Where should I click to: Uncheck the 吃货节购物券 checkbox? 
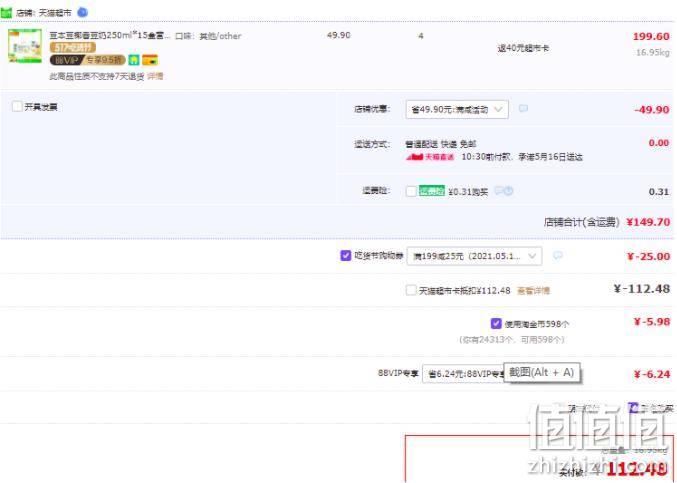point(345,256)
